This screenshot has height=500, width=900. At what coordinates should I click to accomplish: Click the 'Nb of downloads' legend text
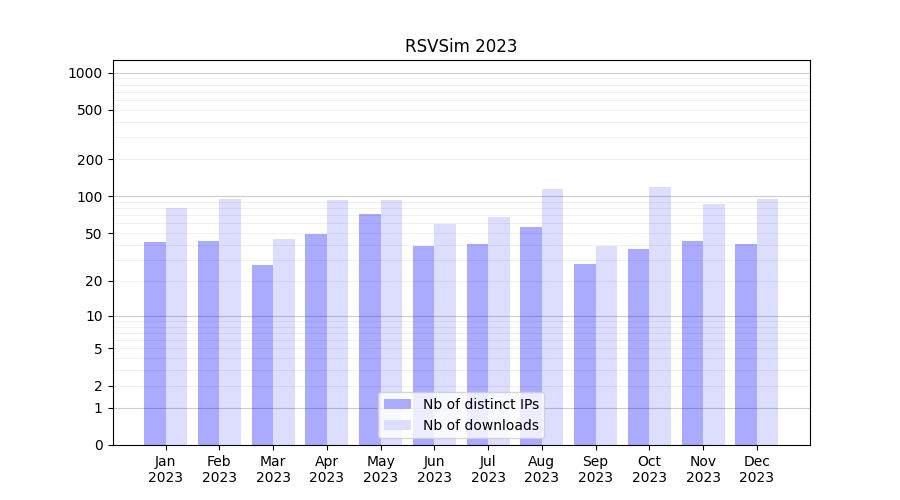[x=480, y=425]
